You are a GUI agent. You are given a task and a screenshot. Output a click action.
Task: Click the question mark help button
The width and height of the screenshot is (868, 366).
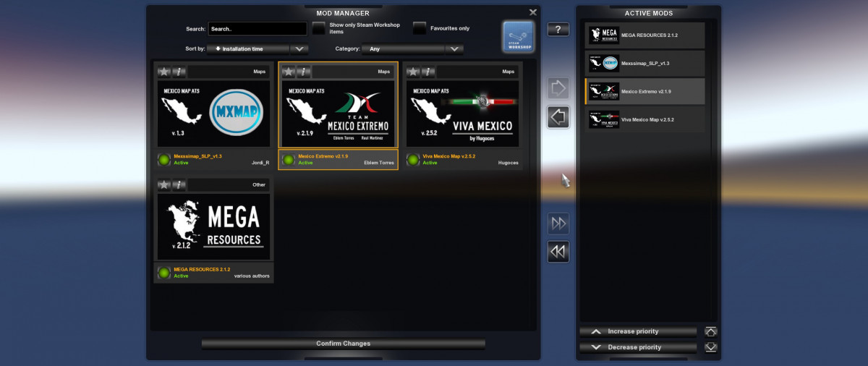(x=558, y=30)
